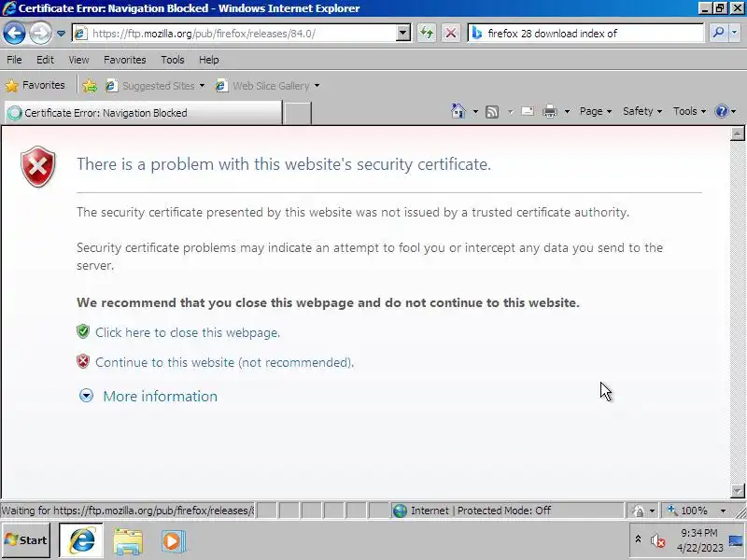Expand the Print options dropdown arrow
Image resolution: width=747 pixels, height=560 pixels.
567,111
